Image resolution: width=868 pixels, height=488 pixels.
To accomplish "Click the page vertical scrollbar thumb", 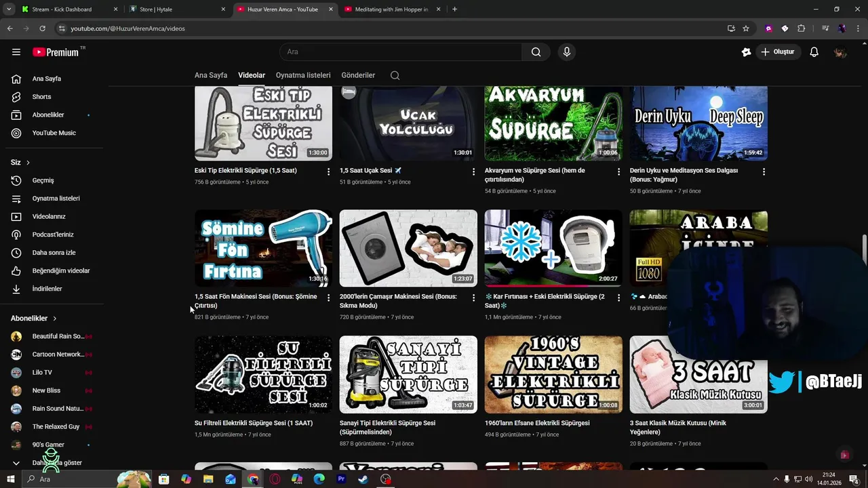I will [x=865, y=250].
